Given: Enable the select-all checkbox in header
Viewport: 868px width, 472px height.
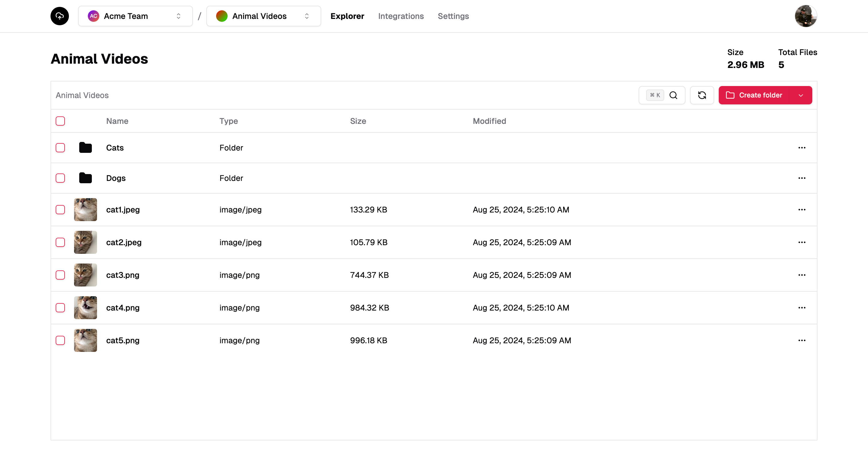Looking at the screenshot, I should [x=60, y=121].
